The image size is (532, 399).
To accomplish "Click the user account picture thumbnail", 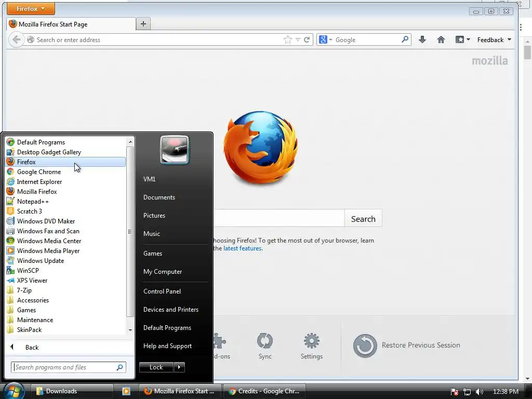I will pos(175,150).
